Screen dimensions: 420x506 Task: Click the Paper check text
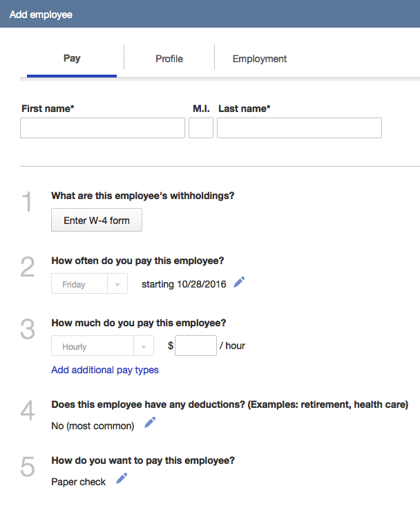tap(78, 482)
